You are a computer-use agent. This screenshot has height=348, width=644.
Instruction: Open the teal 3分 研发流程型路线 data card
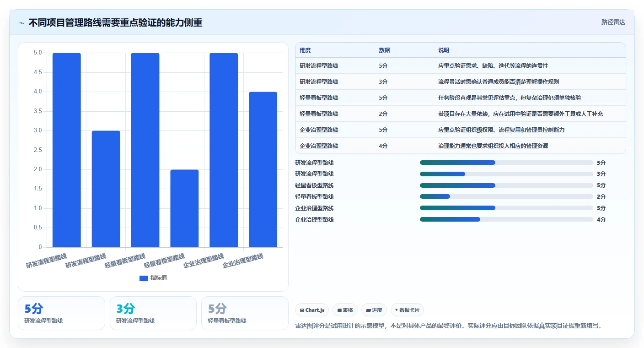[153, 313]
